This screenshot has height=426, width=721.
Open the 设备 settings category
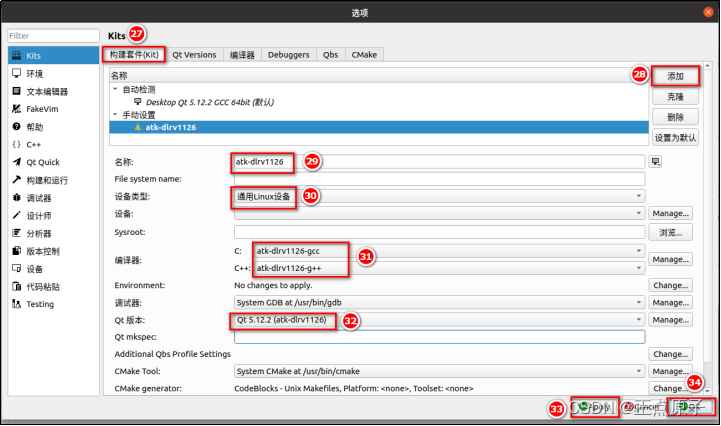pos(53,269)
